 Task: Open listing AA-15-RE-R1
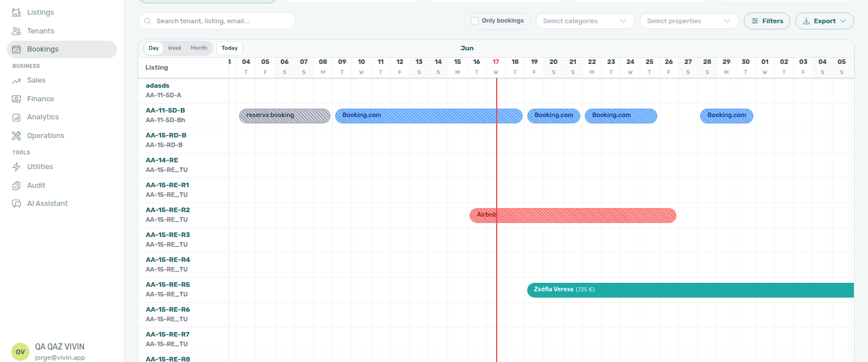(167, 186)
